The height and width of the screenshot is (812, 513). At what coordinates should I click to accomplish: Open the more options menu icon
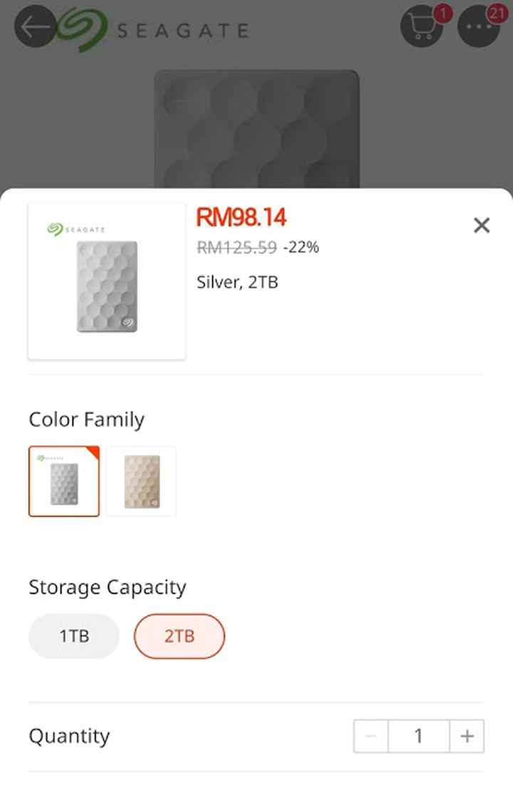[x=480, y=30]
